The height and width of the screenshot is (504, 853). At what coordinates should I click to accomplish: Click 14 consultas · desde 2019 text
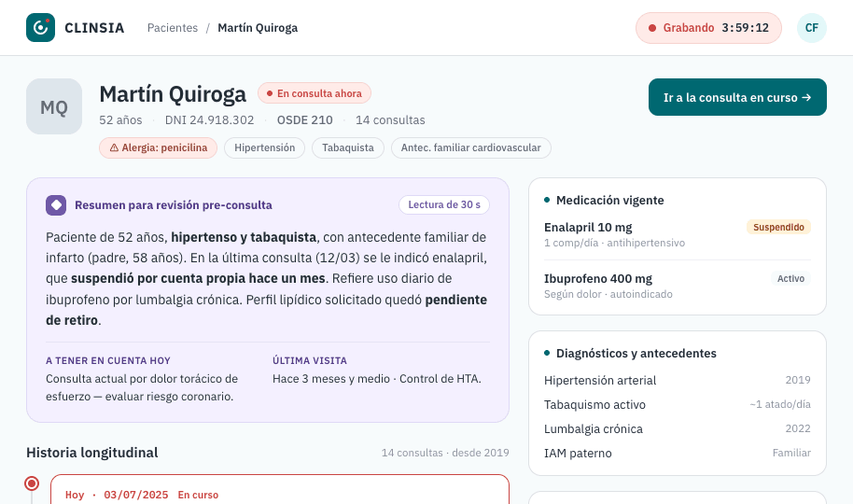tap(445, 453)
